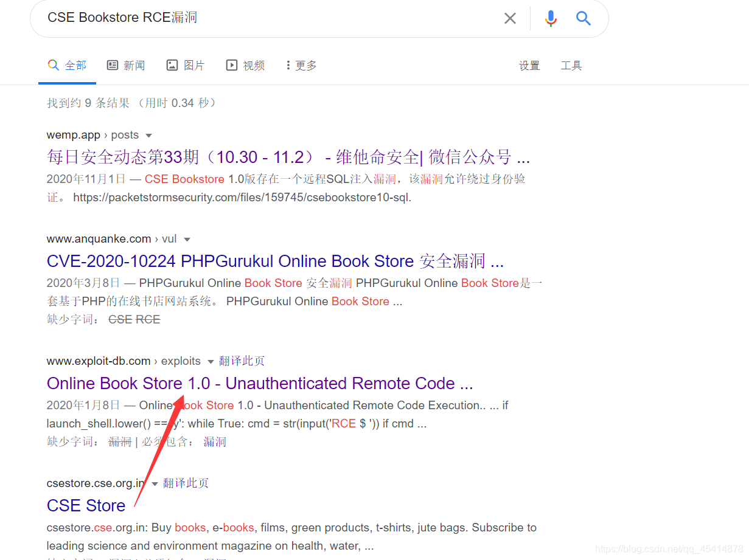Open CVE-2020-10224 PHPGurukul result link
The width and height of the screenshot is (749, 560).
pos(275,261)
